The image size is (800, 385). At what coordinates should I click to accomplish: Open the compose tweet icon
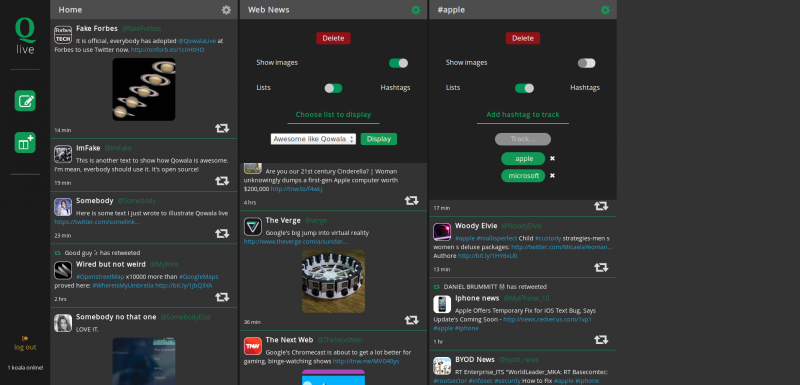tap(25, 100)
